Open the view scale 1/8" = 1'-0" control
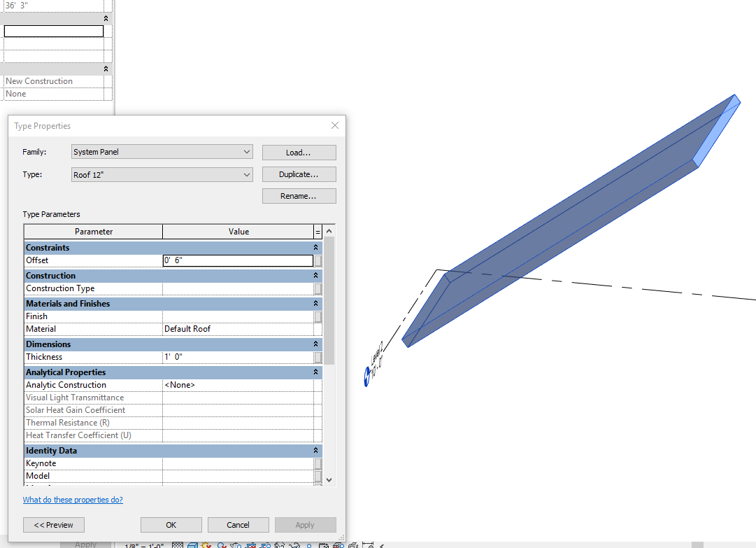The image size is (756, 548). 144,545
